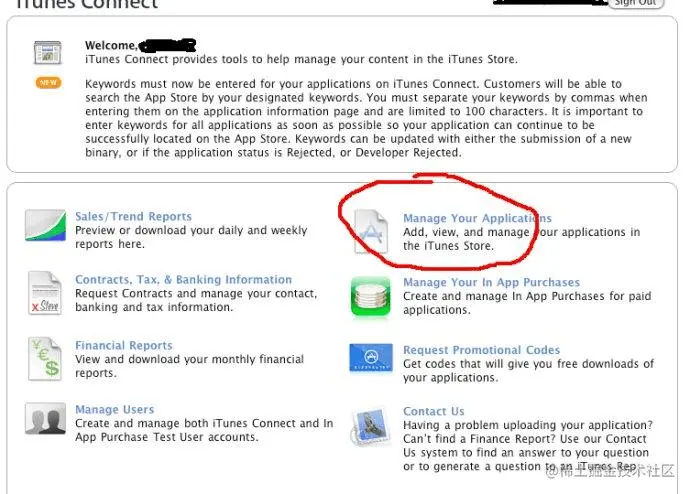The image size is (690, 494).
Task: Open the Request Promotional Codes link
Action: [x=481, y=350]
